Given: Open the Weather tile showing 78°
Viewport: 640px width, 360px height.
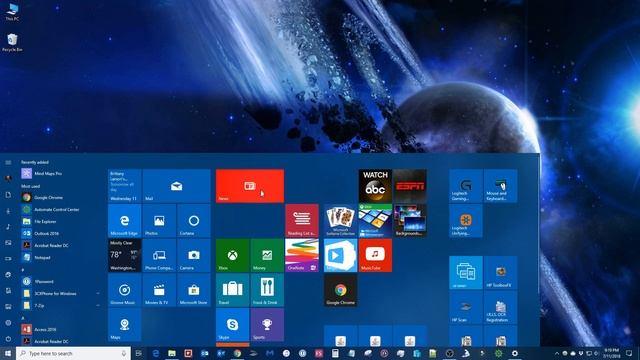Looking at the screenshot, I should (x=124, y=256).
